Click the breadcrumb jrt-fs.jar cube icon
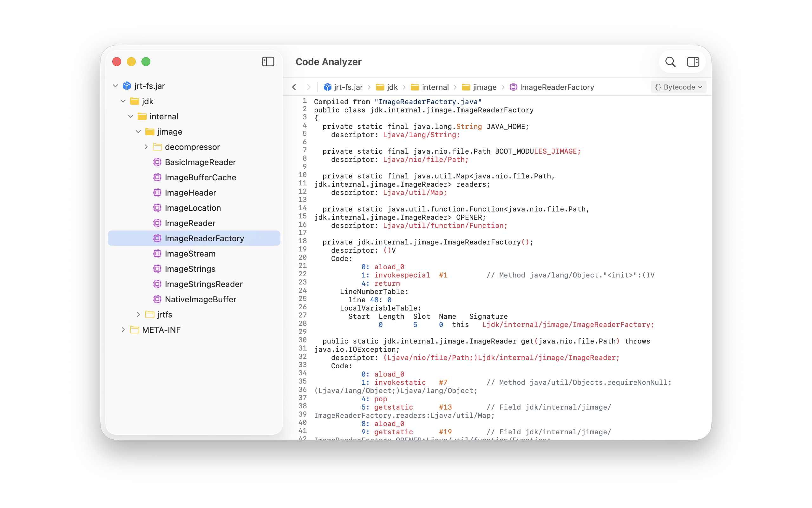Screen dimensions: 812x508 (327, 87)
